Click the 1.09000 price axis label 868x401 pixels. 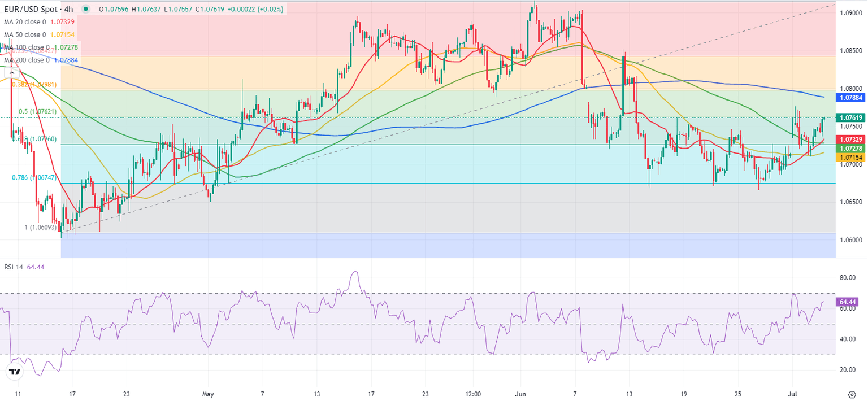pyautogui.click(x=850, y=12)
